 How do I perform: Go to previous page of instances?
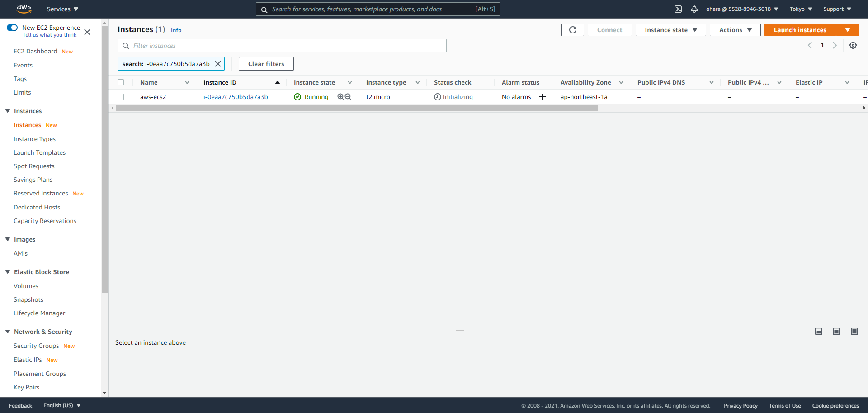pyautogui.click(x=810, y=45)
